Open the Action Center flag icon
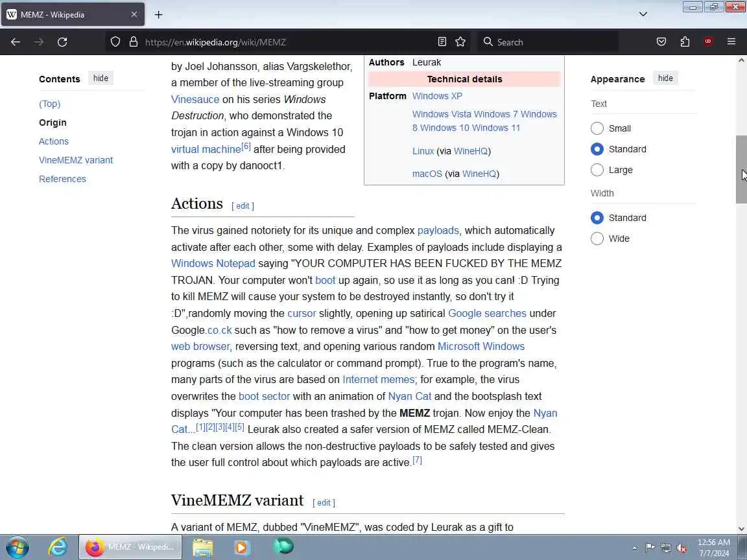The height and width of the screenshot is (560, 747). pos(649,548)
